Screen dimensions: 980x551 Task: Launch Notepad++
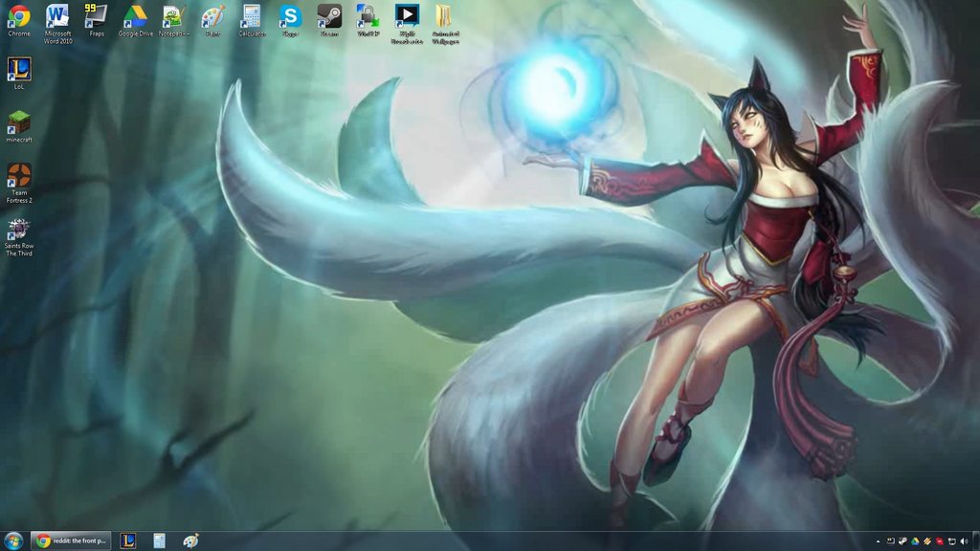pos(171,17)
